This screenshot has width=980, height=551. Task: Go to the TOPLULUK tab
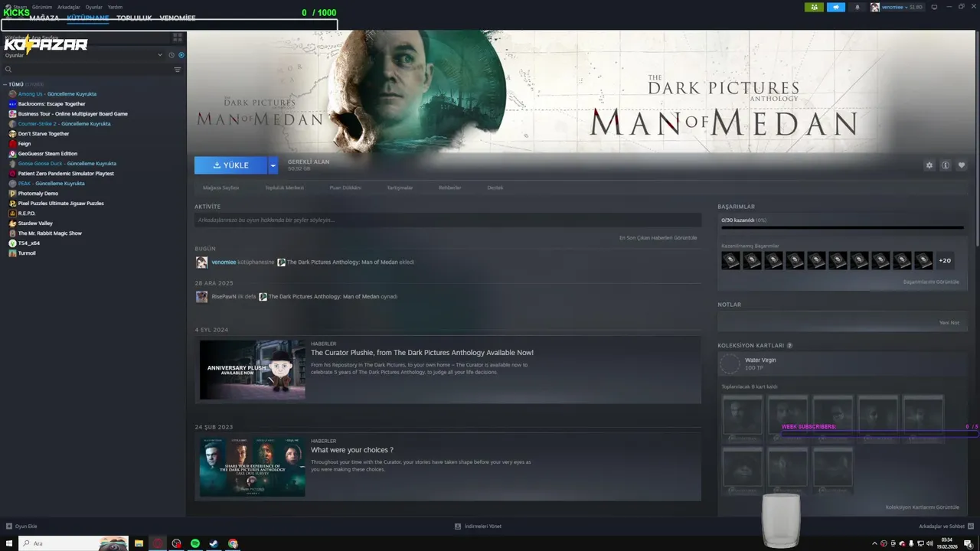(134, 18)
